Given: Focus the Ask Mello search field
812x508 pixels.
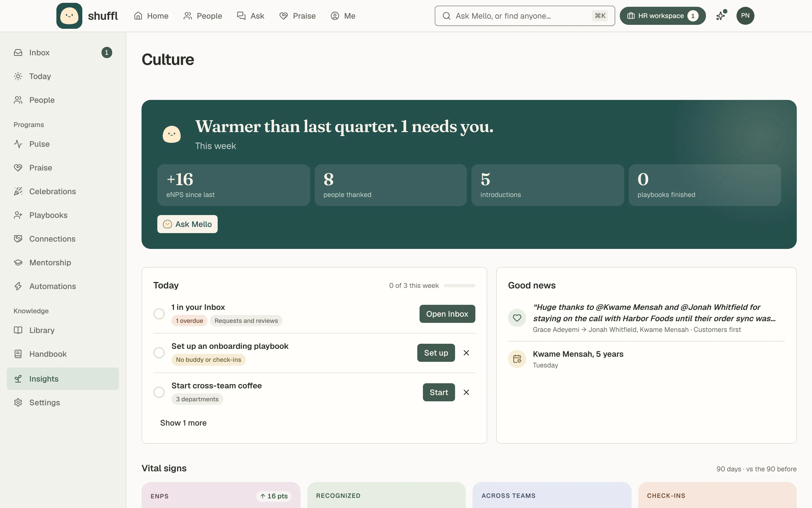Looking at the screenshot, I should 525,16.
